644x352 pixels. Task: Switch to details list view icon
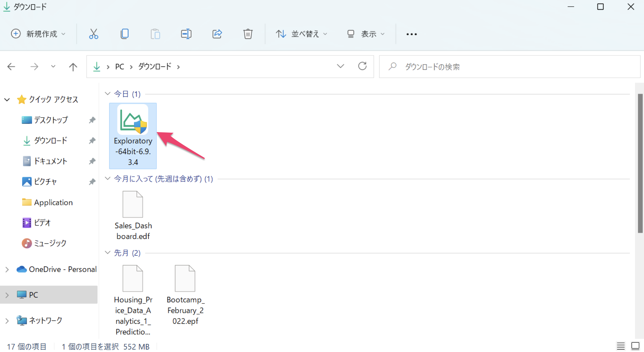(x=621, y=346)
